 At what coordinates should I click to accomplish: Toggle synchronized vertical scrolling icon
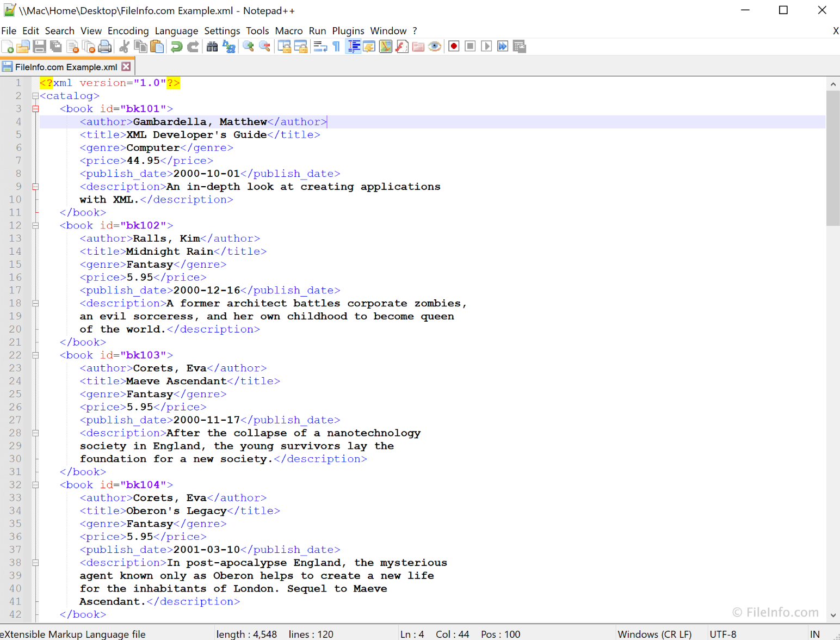coord(285,46)
